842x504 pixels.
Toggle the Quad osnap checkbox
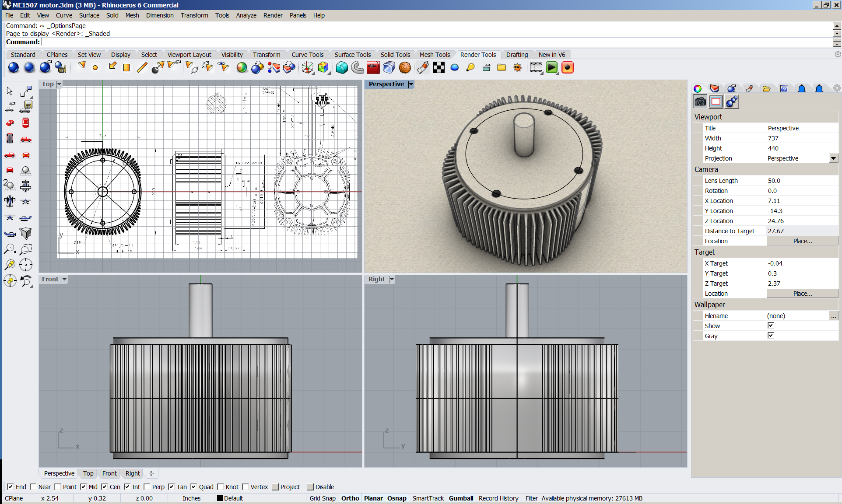tap(193, 486)
